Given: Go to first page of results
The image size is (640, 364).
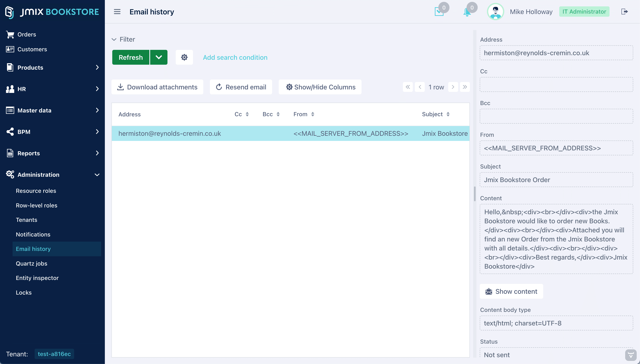Looking at the screenshot, I should (x=408, y=87).
